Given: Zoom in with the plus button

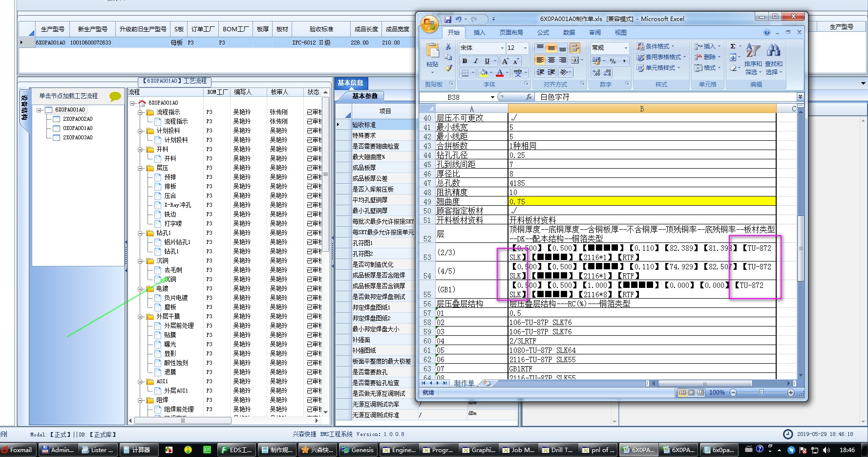Looking at the screenshot, I should 791,392.
